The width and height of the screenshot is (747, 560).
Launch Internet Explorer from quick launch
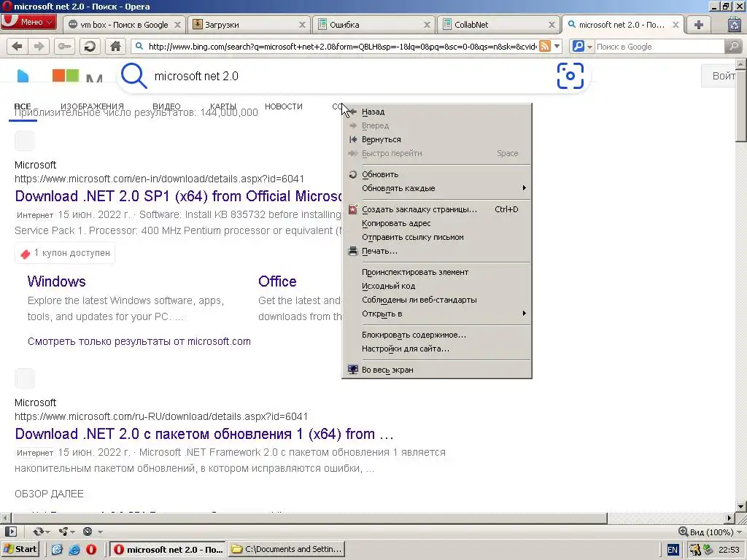74,550
